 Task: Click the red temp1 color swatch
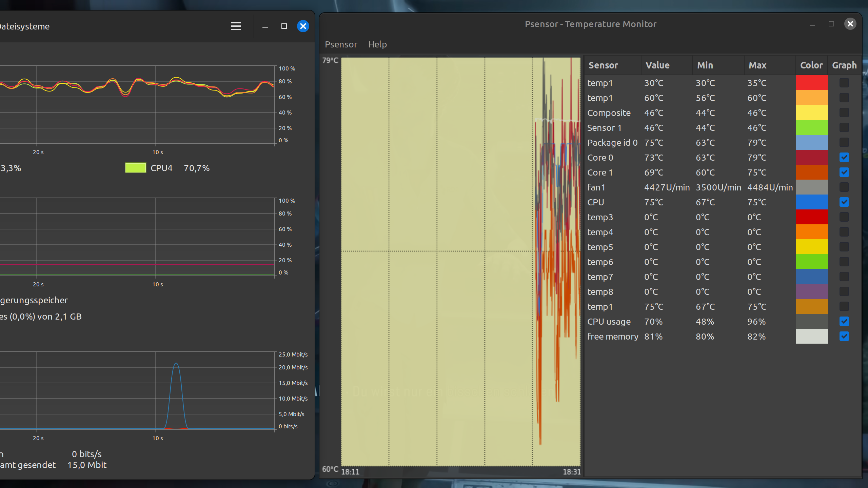(x=811, y=83)
